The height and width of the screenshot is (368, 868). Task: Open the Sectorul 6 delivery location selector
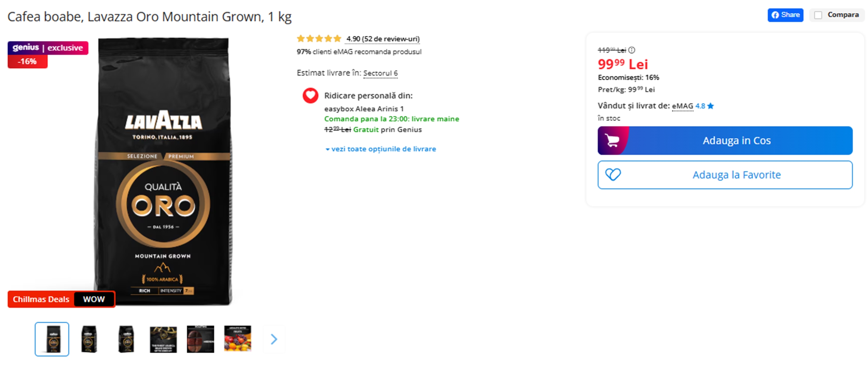pos(381,73)
